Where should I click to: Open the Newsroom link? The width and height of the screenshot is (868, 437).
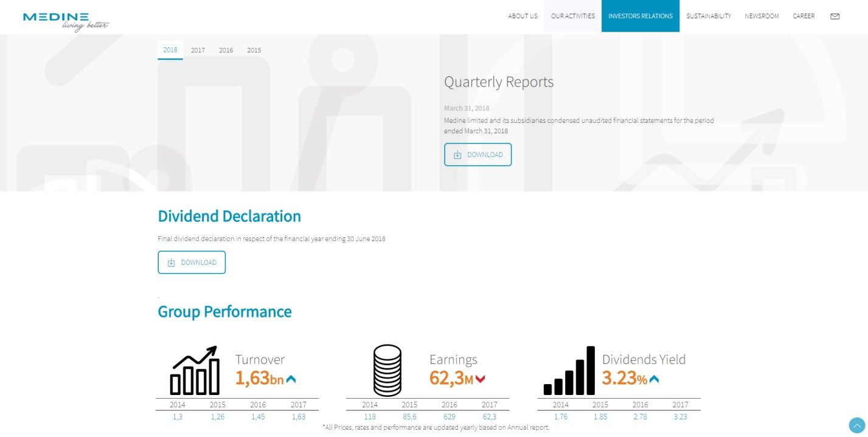(762, 16)
